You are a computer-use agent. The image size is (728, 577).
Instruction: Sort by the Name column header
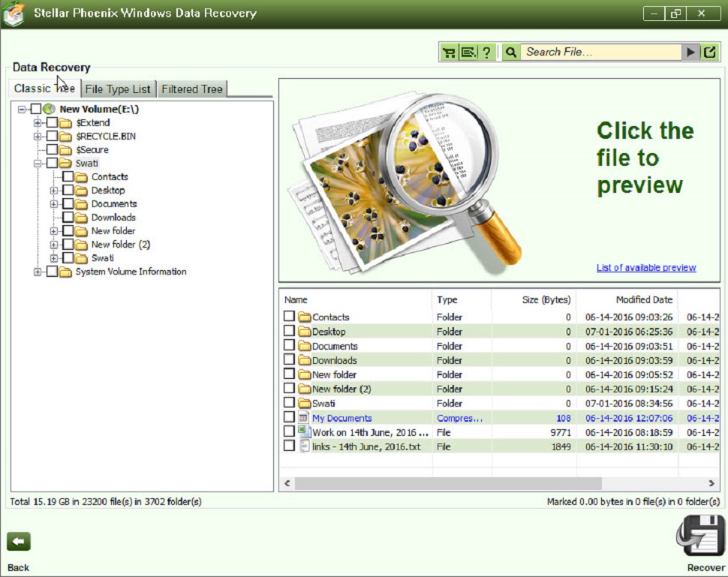click(x=356, y=300)
